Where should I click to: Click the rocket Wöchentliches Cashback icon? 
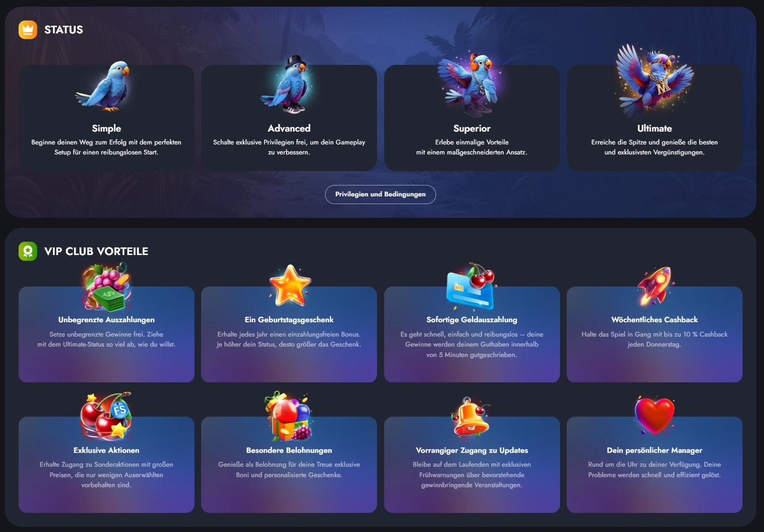click(x=655, y=286)
